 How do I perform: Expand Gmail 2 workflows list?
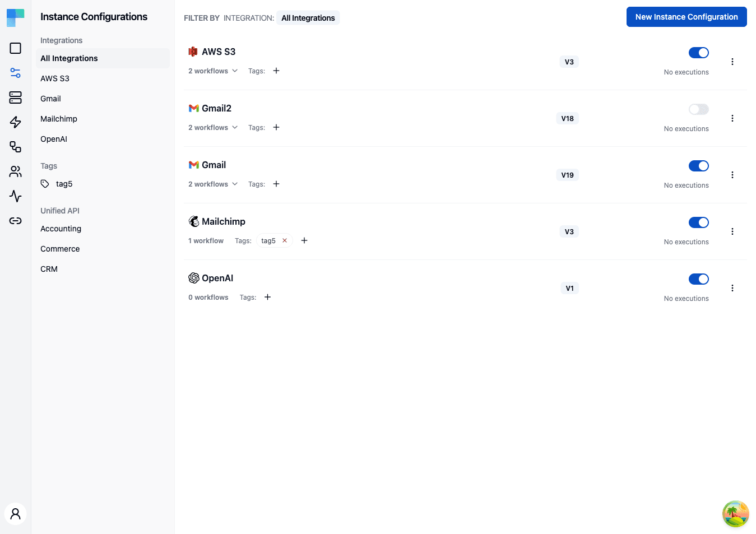coord(213,184)
